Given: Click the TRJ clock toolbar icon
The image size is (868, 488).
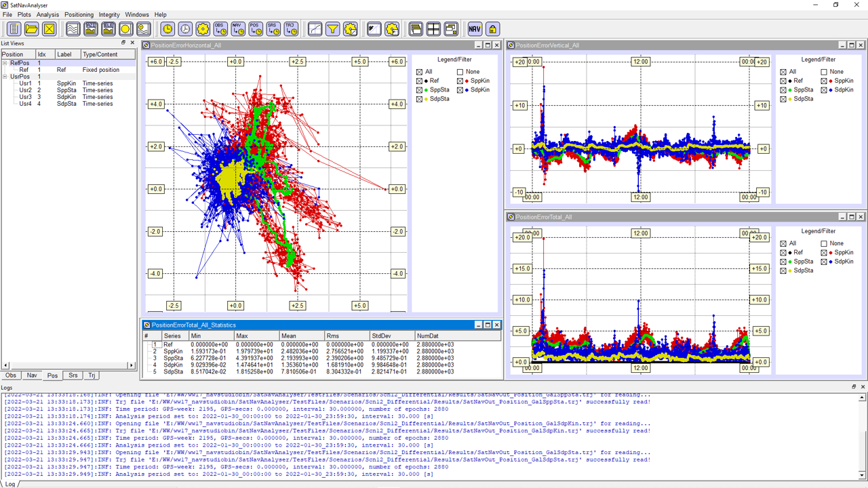Looking at the screenshot, I should point(291,28).
